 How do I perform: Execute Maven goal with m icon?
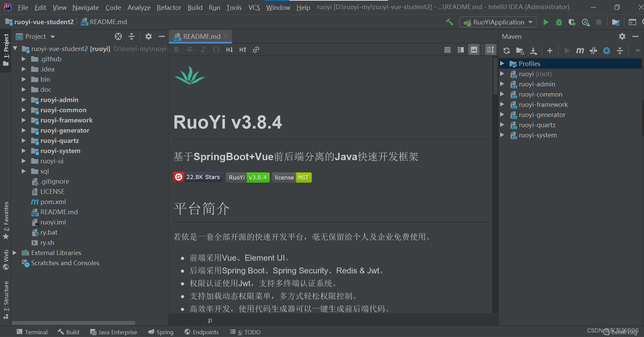(x=580, y=51)
